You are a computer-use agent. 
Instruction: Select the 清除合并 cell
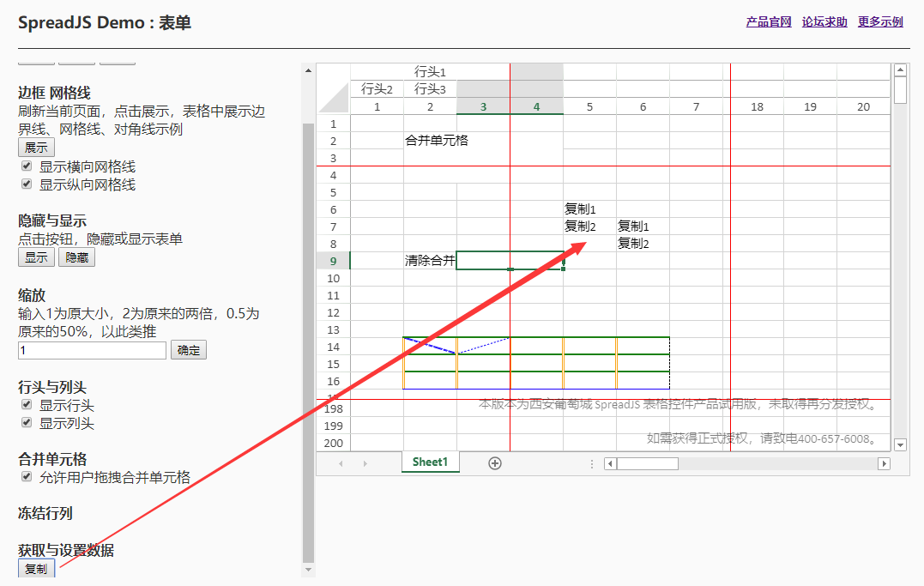(430, 261)
